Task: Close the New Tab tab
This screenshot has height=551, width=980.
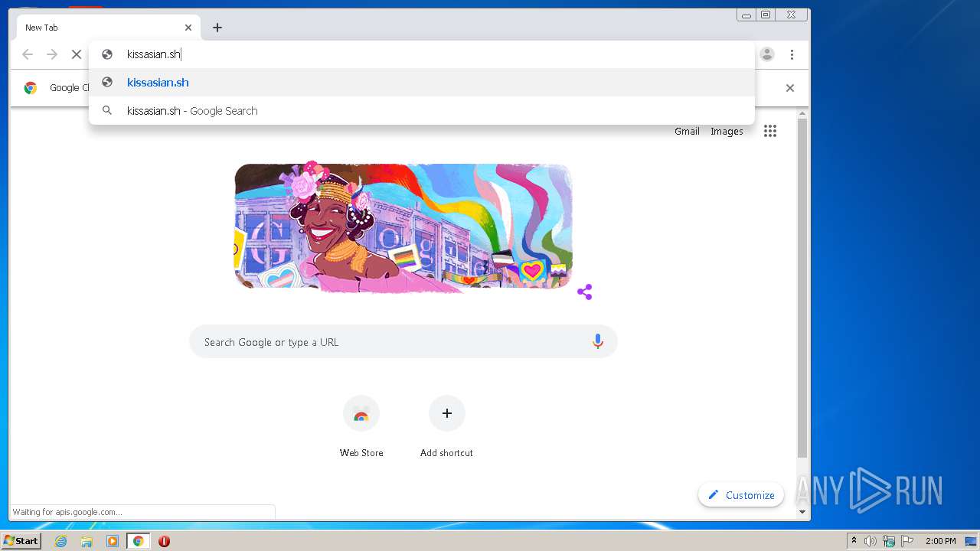Action: tap(188, 28)
